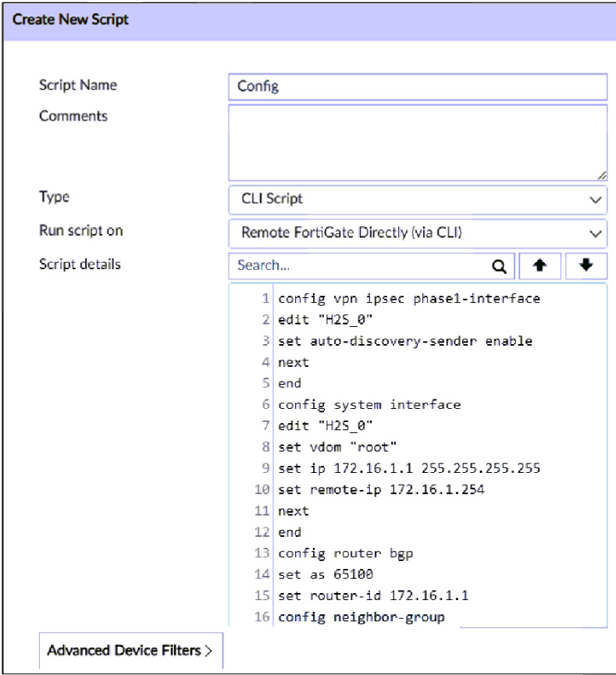The height and width of the screenshot is (675, 616).
Task: Jump to previous match with up arrow
Action: tap(539, 265)
